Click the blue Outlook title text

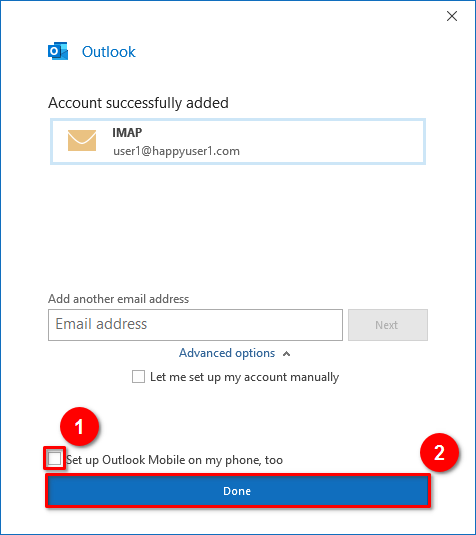click(109, 52)
